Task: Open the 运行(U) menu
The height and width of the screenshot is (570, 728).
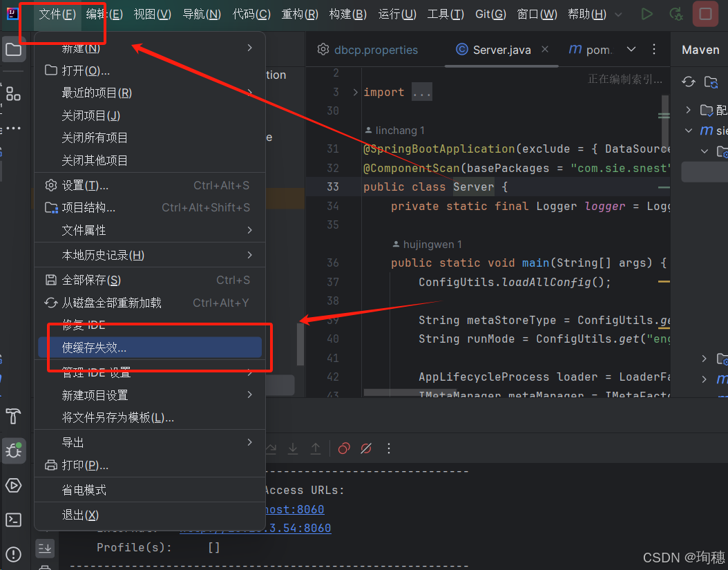Action: point(397,14)
